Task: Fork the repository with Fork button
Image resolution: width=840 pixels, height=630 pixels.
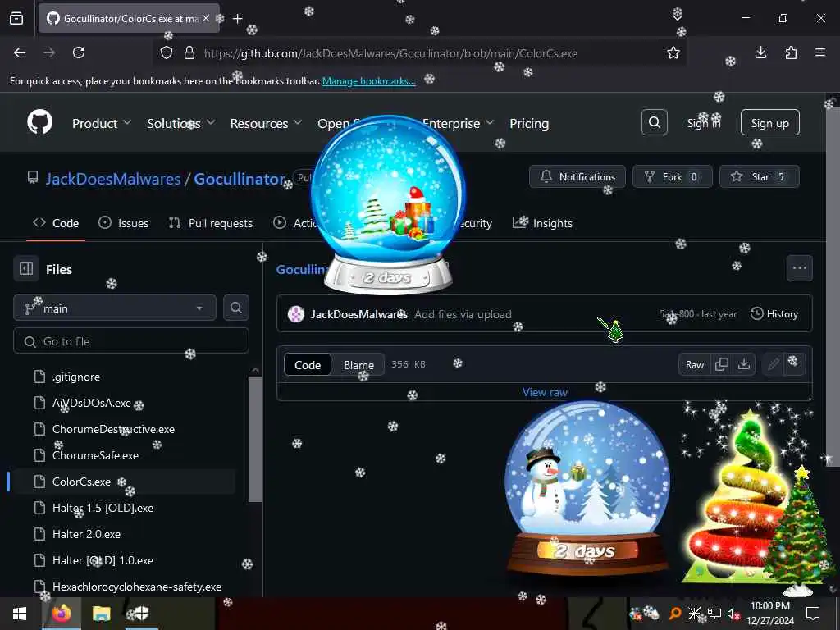Action: point(673,176)
